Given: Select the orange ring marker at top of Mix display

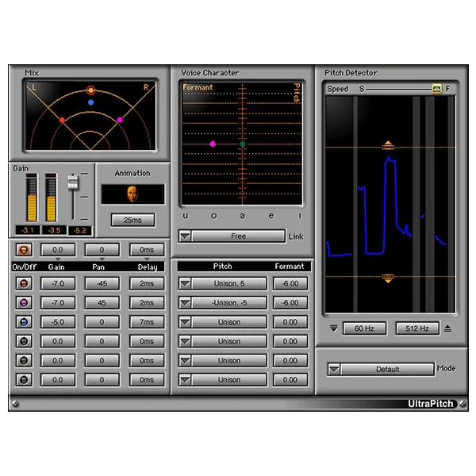Looking at the screenshot, I should [x=90, y=90].
